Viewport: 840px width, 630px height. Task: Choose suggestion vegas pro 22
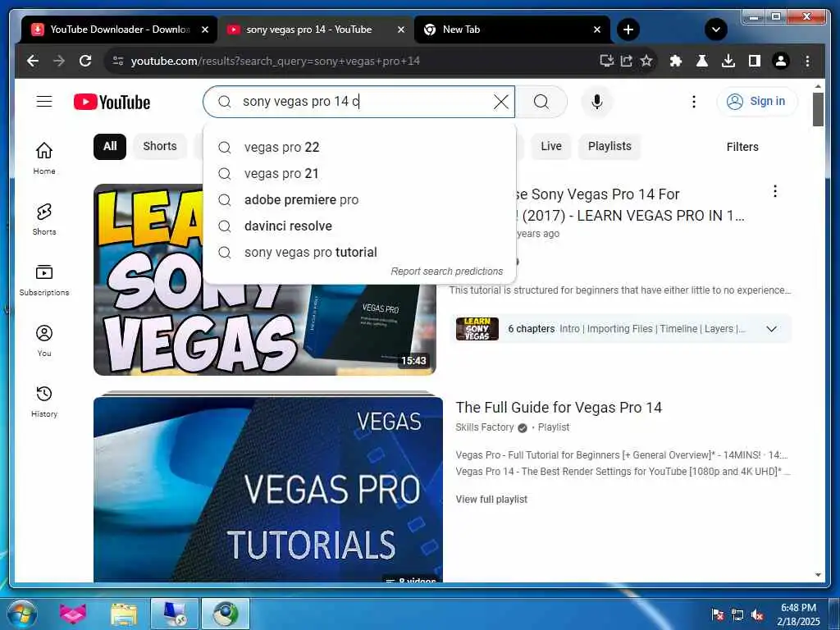click(x=359, y=148)
